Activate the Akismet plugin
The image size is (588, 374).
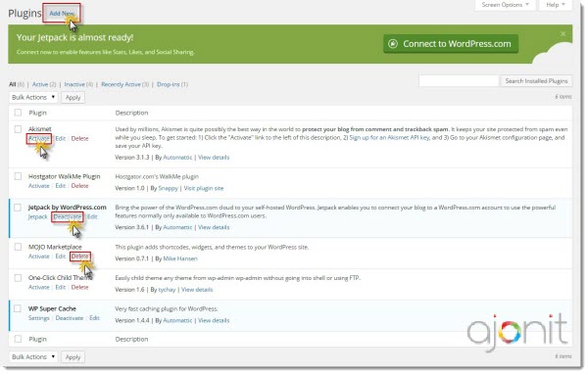pos(39,139)
